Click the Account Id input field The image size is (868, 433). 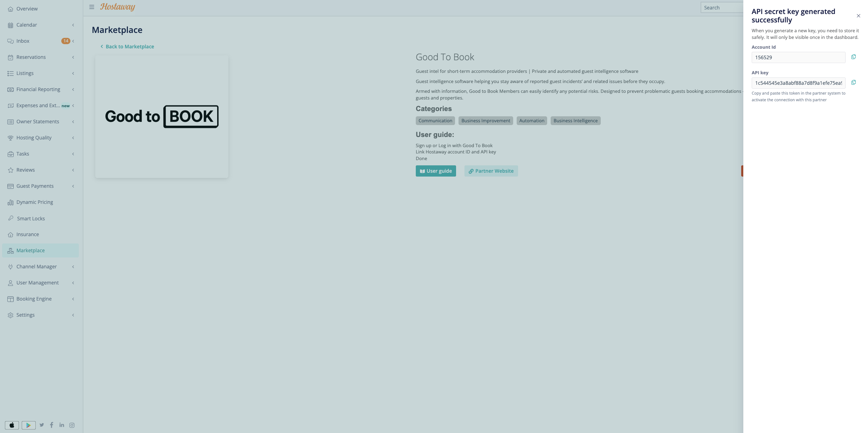click(798, 57)
